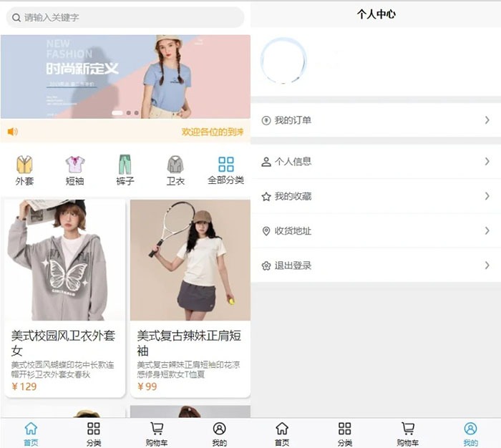Go to 首页 tab on 个人中心 screen
The height and width of the screenshot is (448, 501).
click(282, 433)
